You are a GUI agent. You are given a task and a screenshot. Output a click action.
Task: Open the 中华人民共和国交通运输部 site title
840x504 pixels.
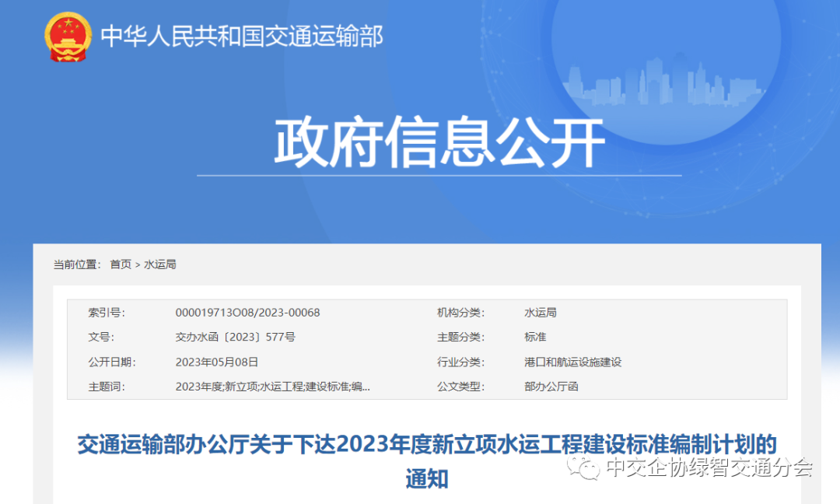pos(242,36)
